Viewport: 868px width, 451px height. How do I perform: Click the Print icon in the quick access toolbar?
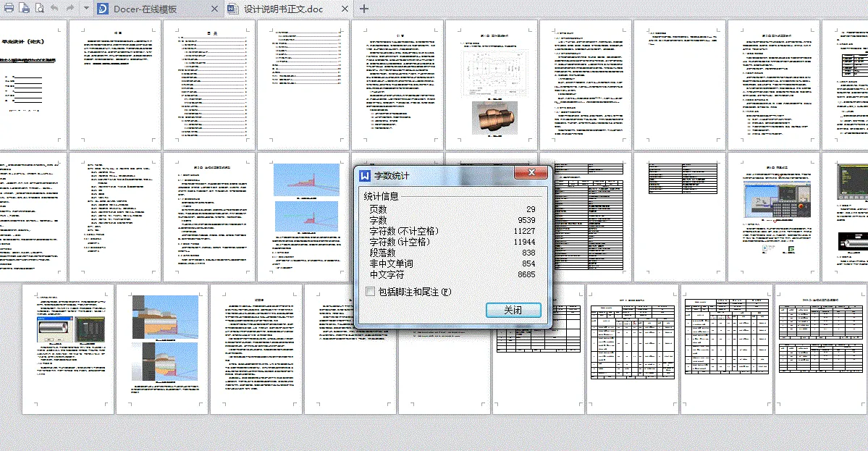point(9,8)
